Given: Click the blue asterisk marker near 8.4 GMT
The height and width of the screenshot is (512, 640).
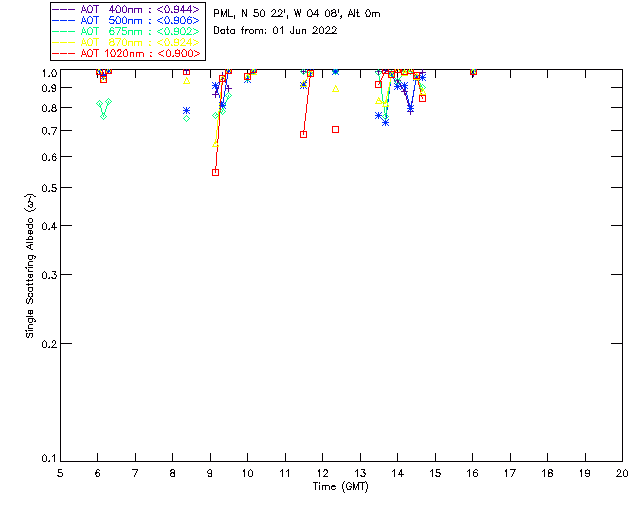Looking at the screenshot, I should tap(187, 111).
